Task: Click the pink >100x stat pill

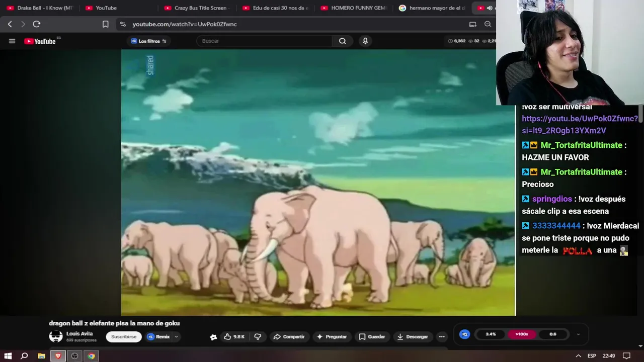Action: (522, 334)
